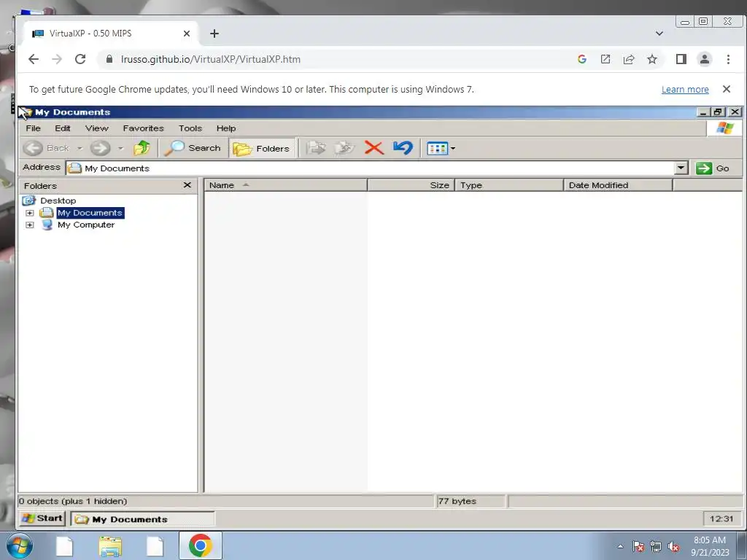Show hidden tray icons arrow
Image resolution: width=747 pixels, height=560 pixels.
click(620, 546)
